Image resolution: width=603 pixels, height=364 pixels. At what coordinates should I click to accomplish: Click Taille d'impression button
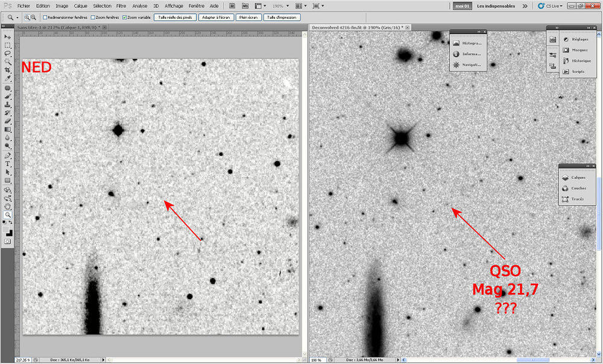[282, 17]
